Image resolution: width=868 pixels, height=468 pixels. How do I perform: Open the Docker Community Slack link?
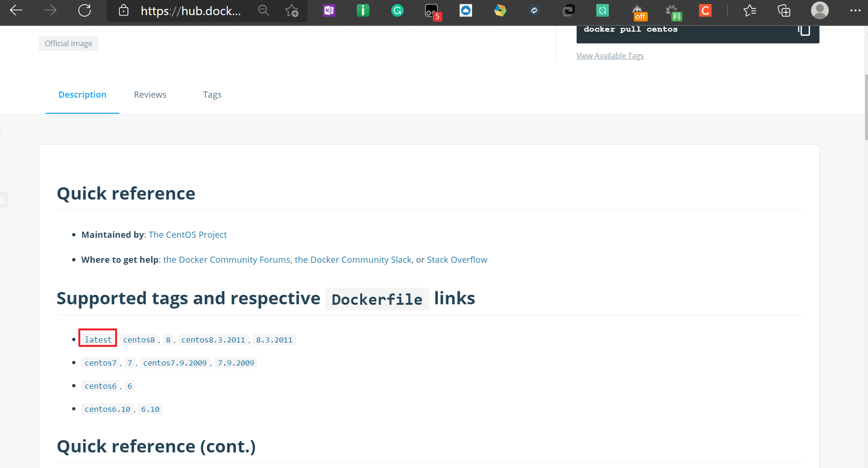353,260
